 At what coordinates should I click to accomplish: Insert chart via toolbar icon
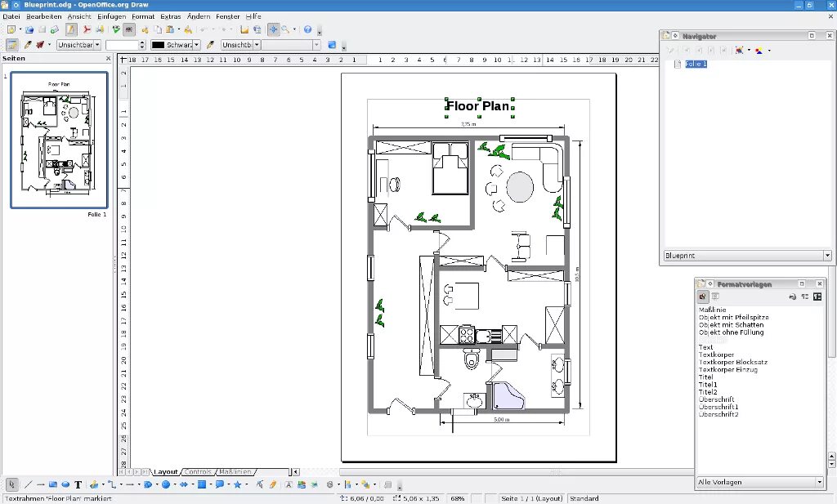point(244,30)
